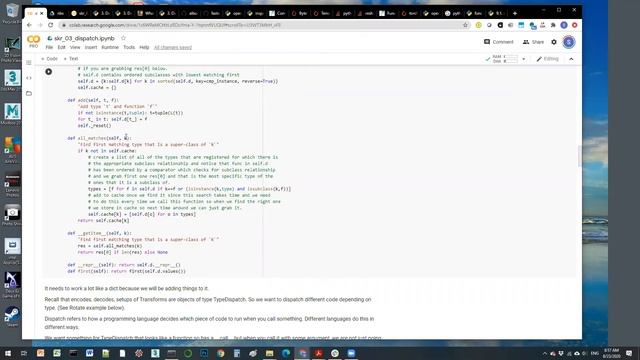Open the View menu
Screen dimensions: 640x360
[x=75, y=47]
